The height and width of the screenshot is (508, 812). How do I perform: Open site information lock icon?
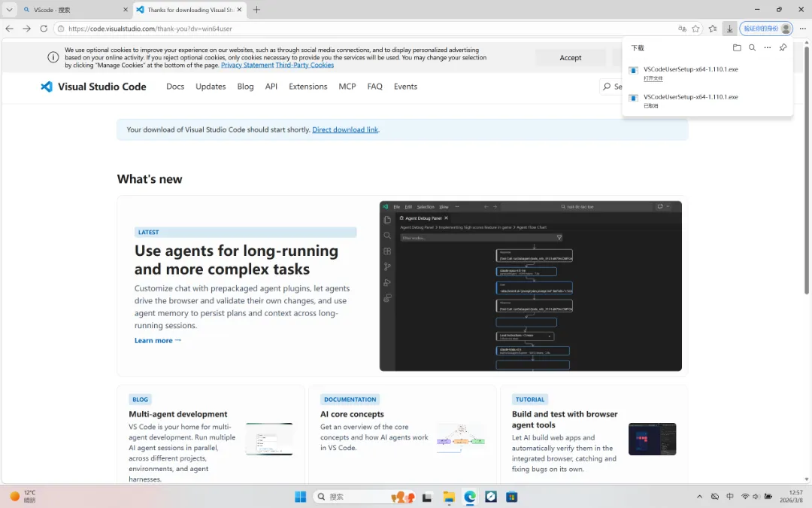61,29
